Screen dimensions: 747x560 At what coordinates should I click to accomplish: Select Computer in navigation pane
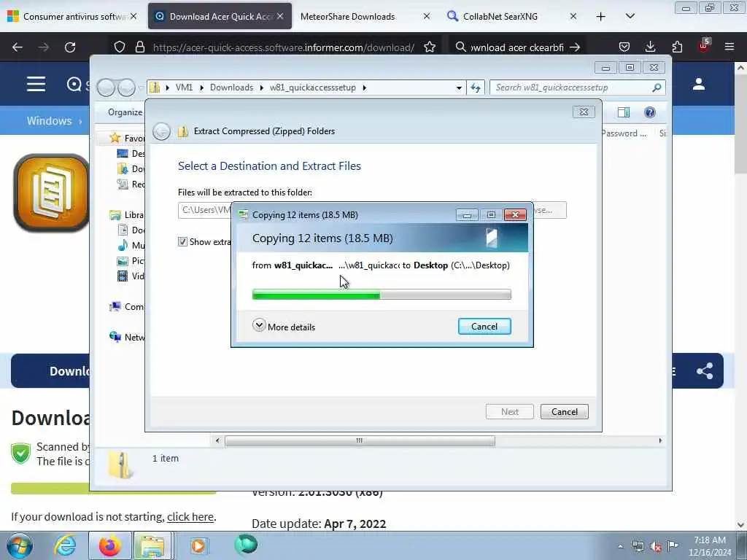tap(127, 307)
